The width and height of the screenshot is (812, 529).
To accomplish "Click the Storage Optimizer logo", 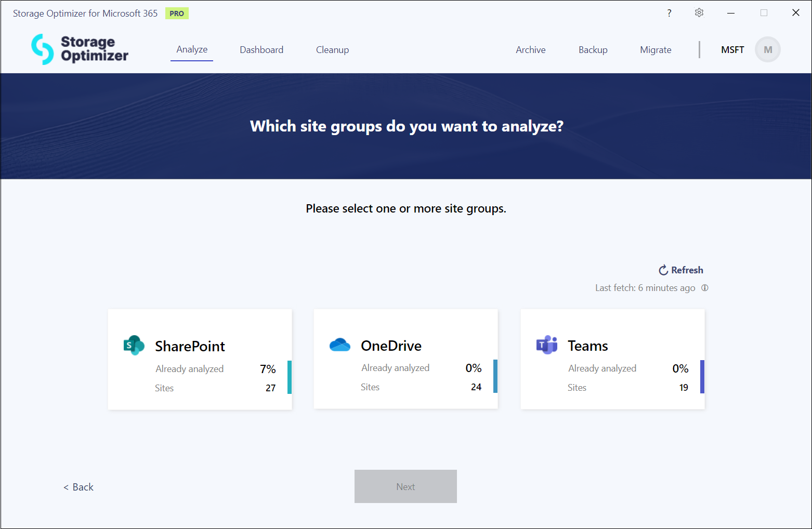I will (x=80, y=49).
